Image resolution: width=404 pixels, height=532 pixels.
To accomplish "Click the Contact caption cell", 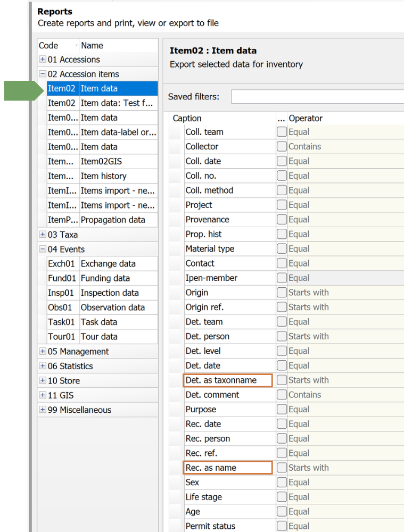I will point(229,263).
